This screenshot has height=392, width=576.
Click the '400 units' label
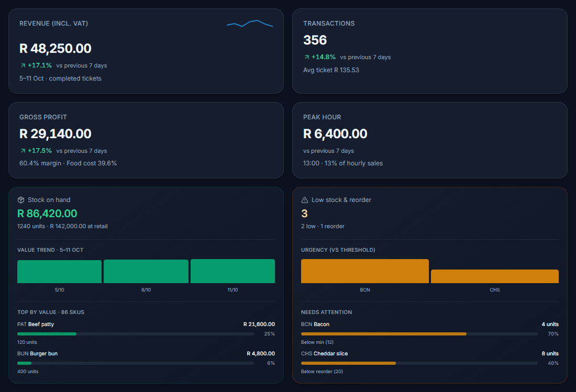28,372
